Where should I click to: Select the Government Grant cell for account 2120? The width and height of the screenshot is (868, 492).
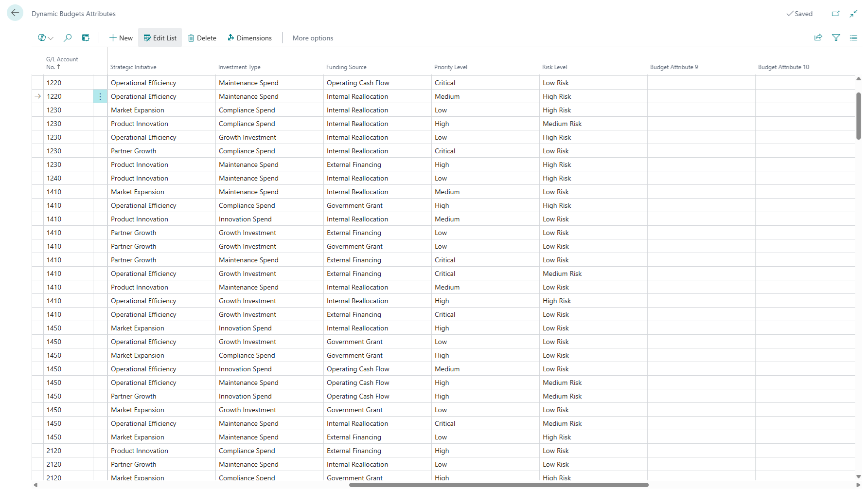coord(354,477)
